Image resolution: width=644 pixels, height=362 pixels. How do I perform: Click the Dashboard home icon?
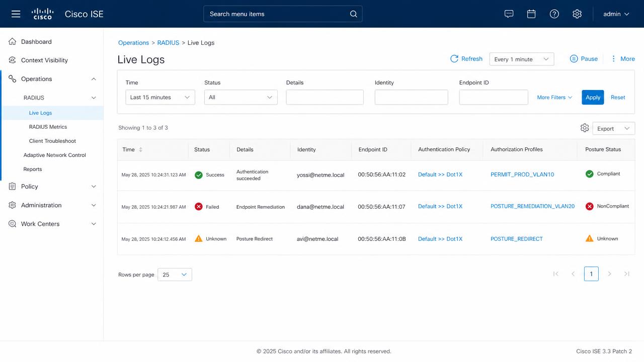tap(13, 42)
